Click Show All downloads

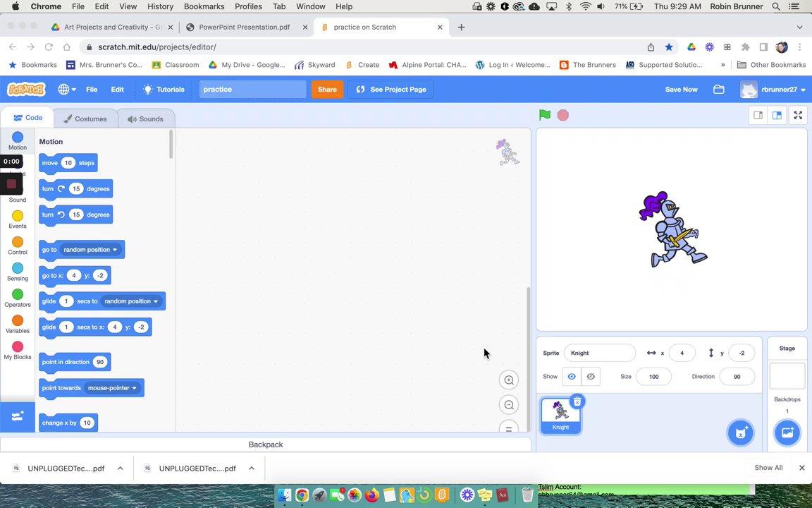click(768, 468)
